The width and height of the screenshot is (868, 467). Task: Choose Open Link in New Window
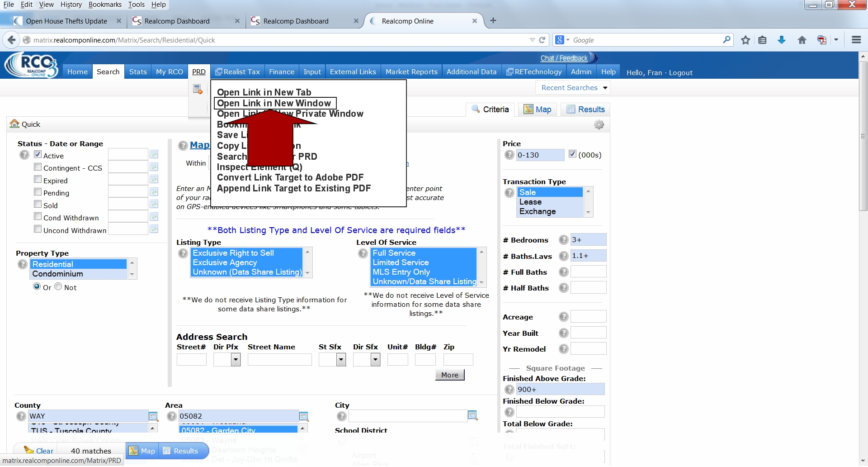(274, 103)
